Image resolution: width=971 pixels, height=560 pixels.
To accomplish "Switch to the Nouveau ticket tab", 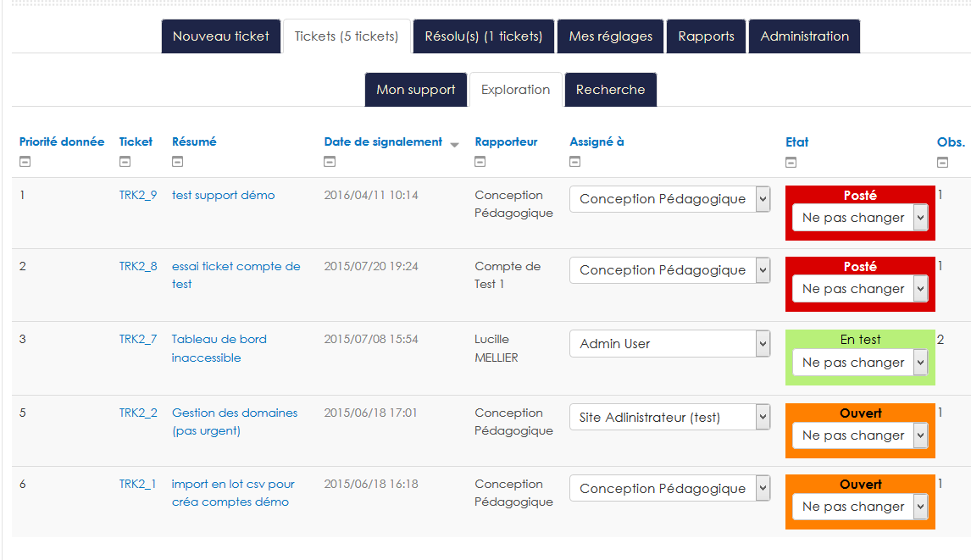I will pyautogui.click(x=220, y=36).
